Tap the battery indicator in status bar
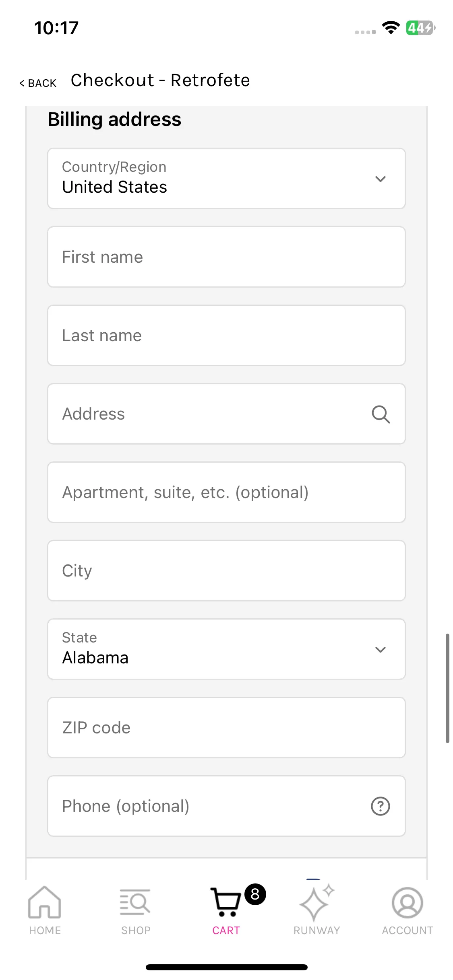 click(420, 28)
